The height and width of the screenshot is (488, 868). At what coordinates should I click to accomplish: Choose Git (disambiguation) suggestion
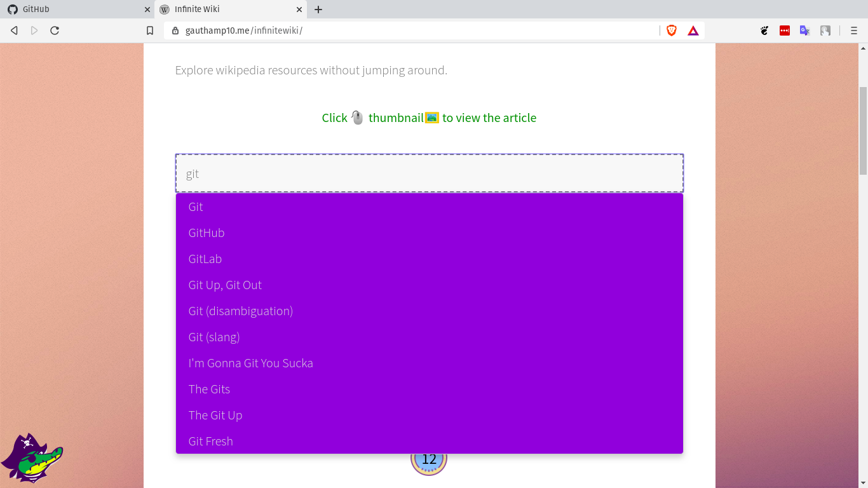coord(430,311)
